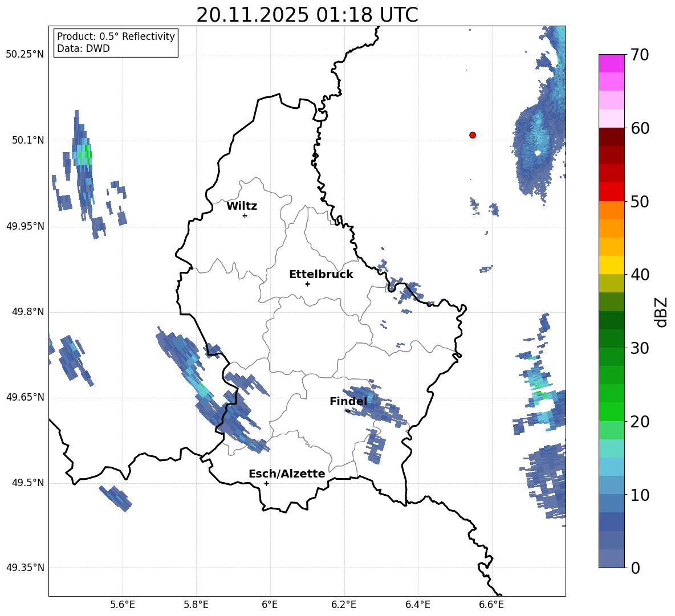This screenshot has height=616, width=675.
Task: Click the 49.95°N latitude label
Action: (25, 226)
